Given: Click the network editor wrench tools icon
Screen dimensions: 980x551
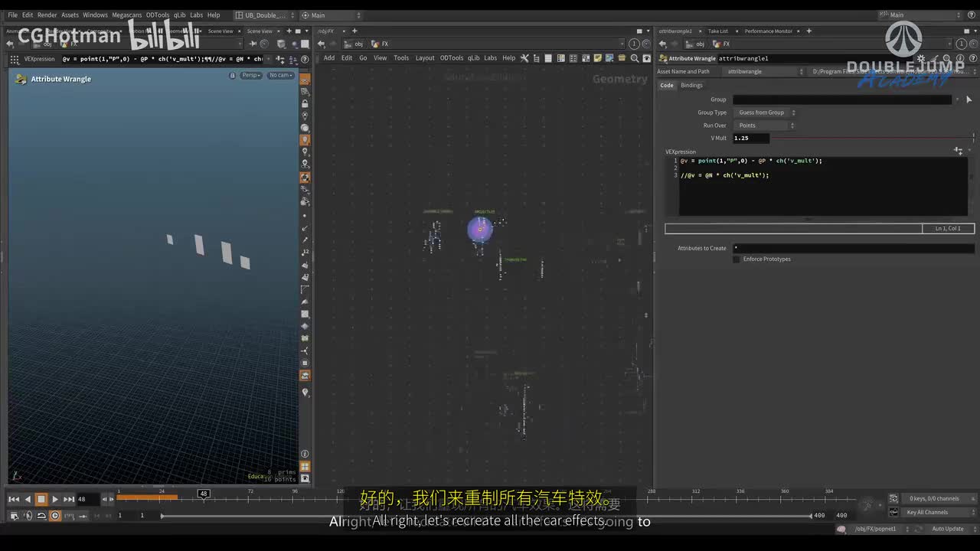Looking at the screenshot, I should 524,58.
